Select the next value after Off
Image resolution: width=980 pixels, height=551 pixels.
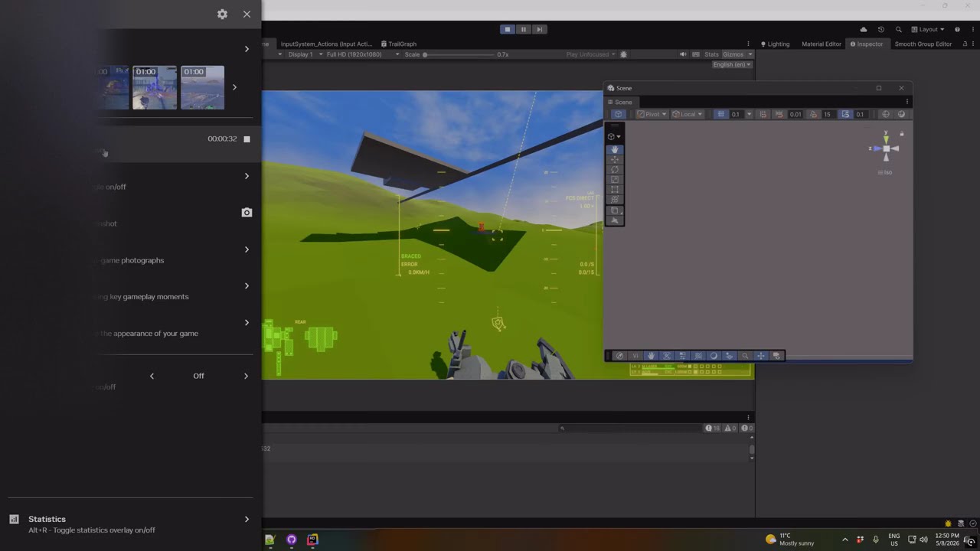(246, 376)
